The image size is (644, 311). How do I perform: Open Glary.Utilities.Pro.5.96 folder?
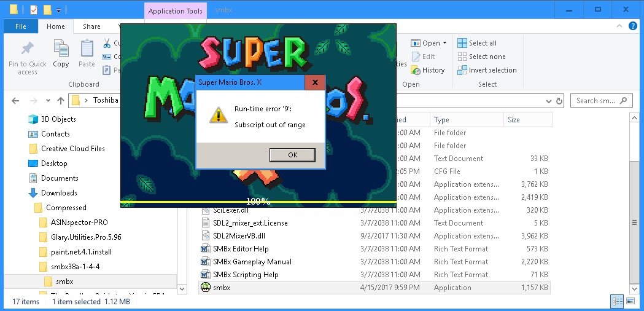pyautogui.click(x=80, y=237)
